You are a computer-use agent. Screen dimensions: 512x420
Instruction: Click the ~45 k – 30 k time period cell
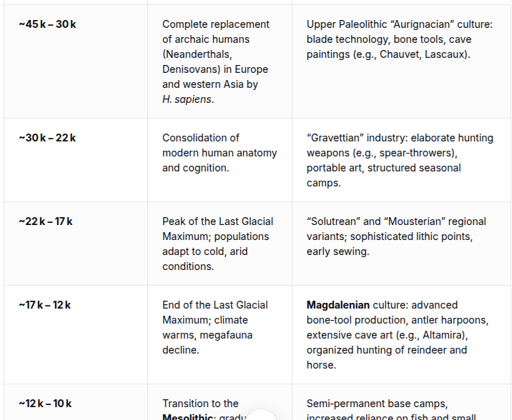(48, 24)
